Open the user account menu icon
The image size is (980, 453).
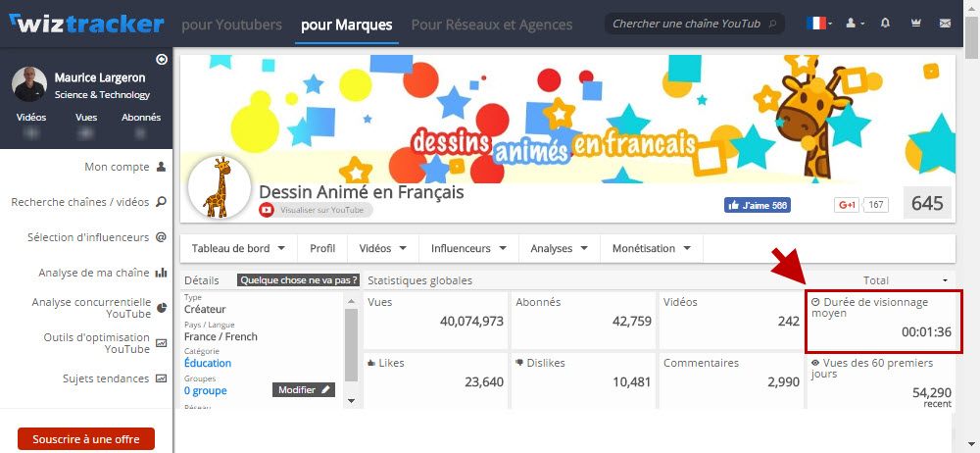pyautogui.click(x=855, y=24)
